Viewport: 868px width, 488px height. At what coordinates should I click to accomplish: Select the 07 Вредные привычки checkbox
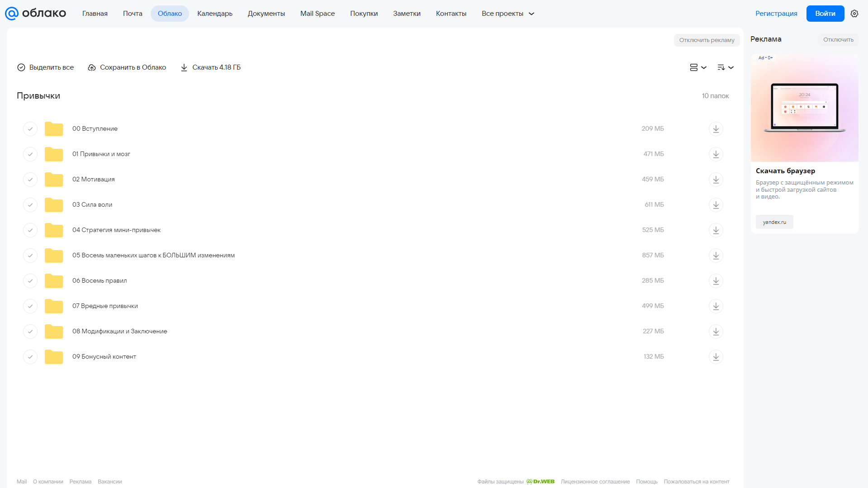click(30, 306)
